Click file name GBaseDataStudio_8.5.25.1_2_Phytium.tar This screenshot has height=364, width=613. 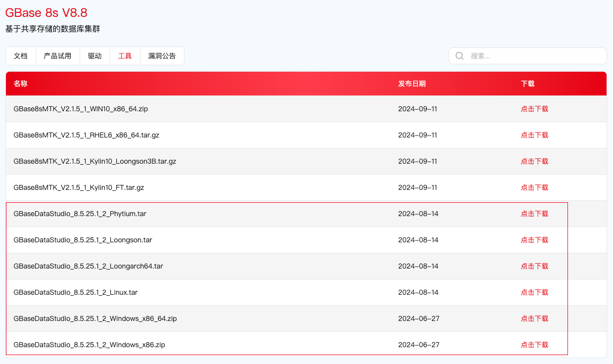80,214
